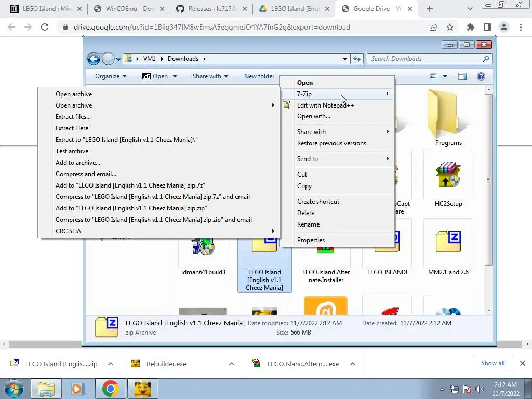Viewport: 532px width, 399px height.
Task: Click Downloads in breadcrumb path
Action: pyautogui.click(x=183, y=59)
